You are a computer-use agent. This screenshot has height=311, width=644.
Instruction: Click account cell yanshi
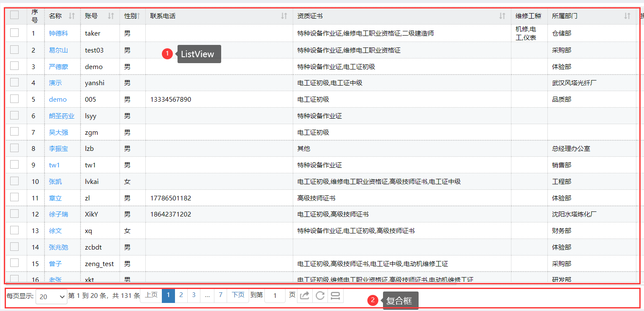click(x=94, y=83)
